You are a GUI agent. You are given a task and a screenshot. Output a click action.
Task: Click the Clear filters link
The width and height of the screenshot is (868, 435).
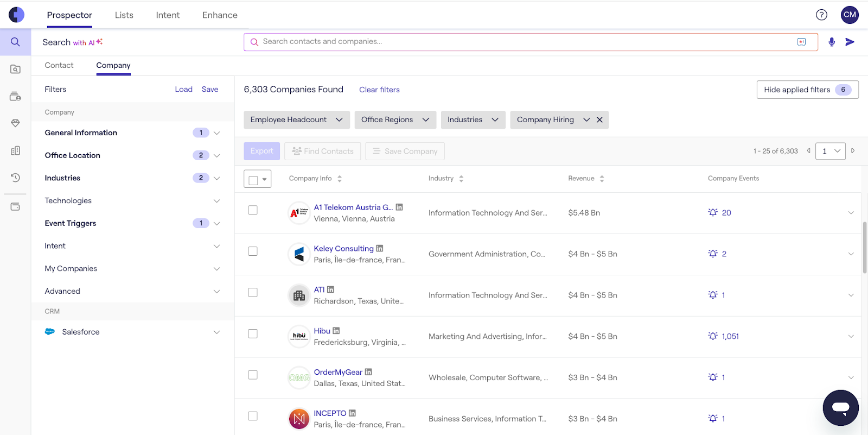tap(379, 90)
